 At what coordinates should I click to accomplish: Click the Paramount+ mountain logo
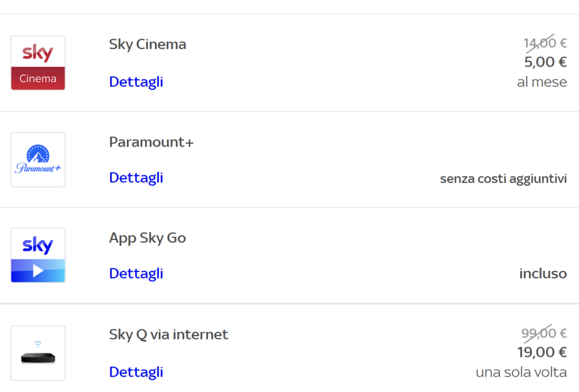coord(38,160)
